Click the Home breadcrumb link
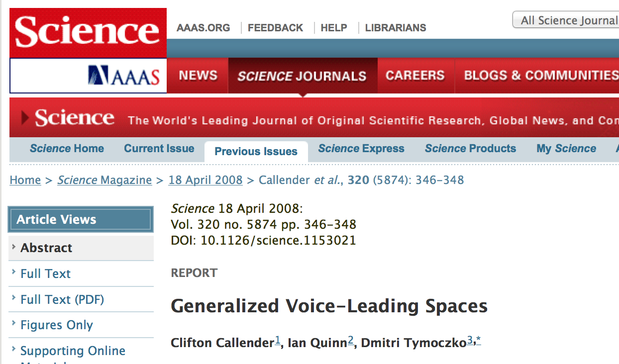Screen dimensions: 619x364 (25, 180)
